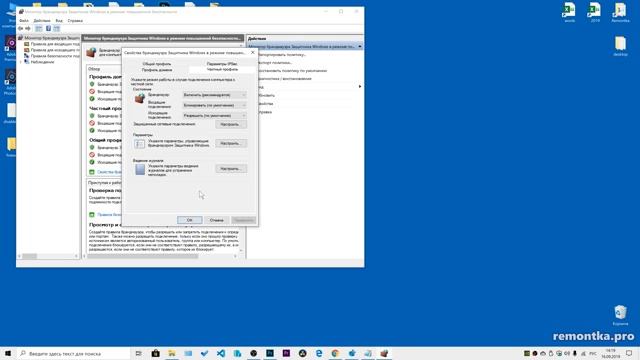Image resolution: width=640 pixels, height=360 pixels.
Task: Click Восстановить политику по умолчанию action
Action: point(293,71)
